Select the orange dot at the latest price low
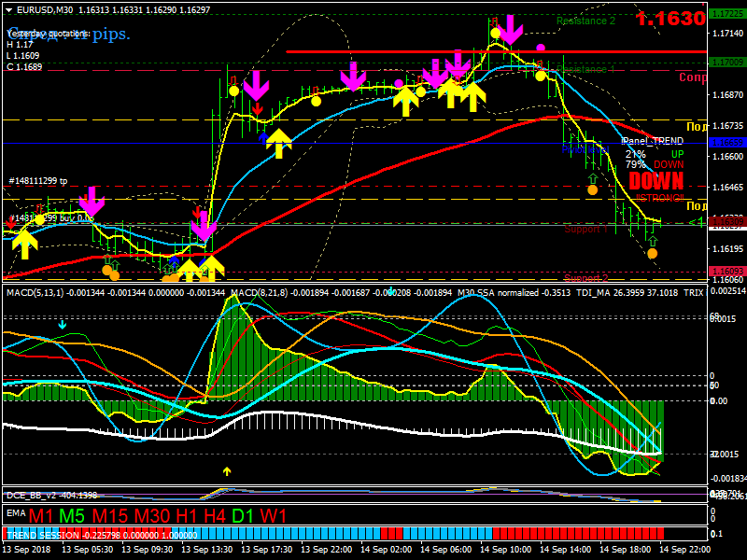 tap(652, 253)
